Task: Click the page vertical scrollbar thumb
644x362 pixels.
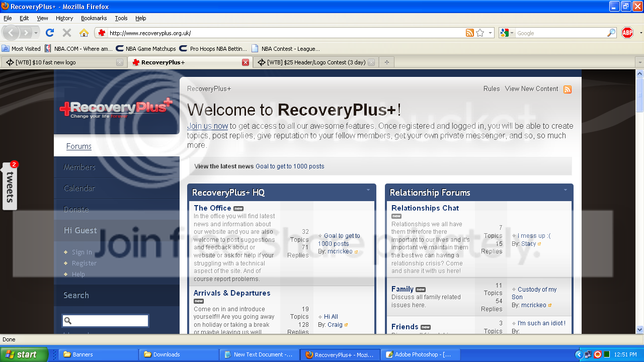Action: coord(639,95)
